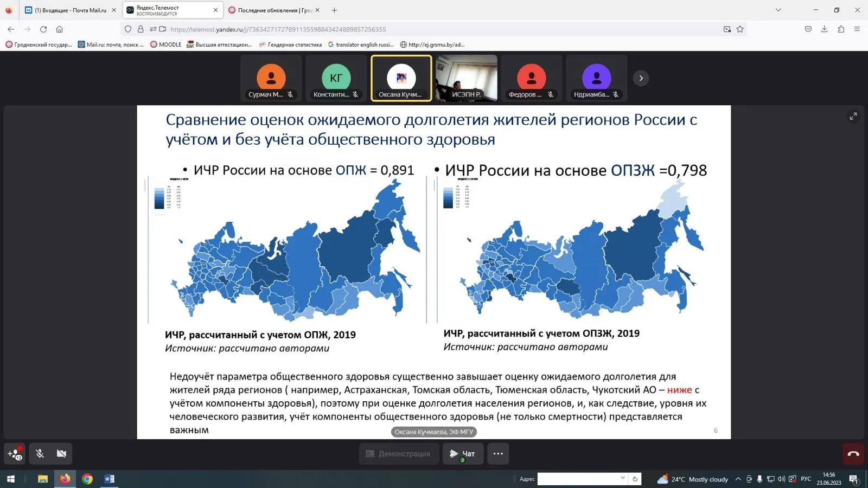868x488 pixels.
Task: Reload the page in Firefox
Action: pos(43,29)
